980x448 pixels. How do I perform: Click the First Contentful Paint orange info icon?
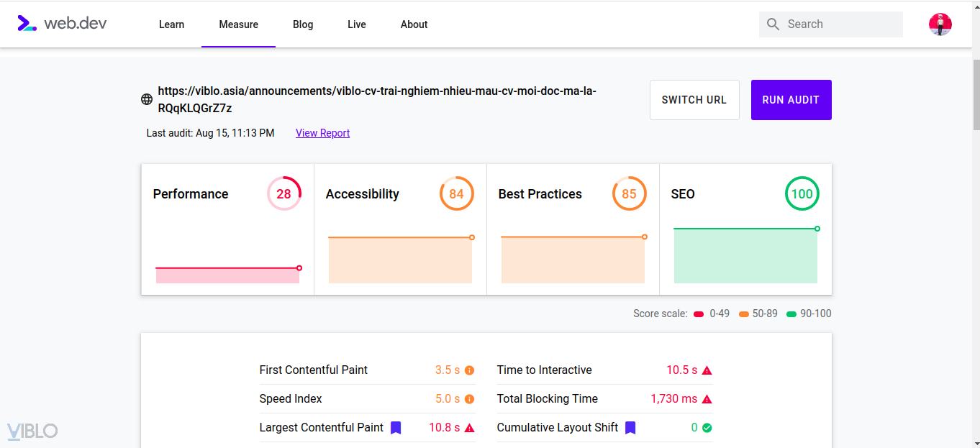coord(469,370)
